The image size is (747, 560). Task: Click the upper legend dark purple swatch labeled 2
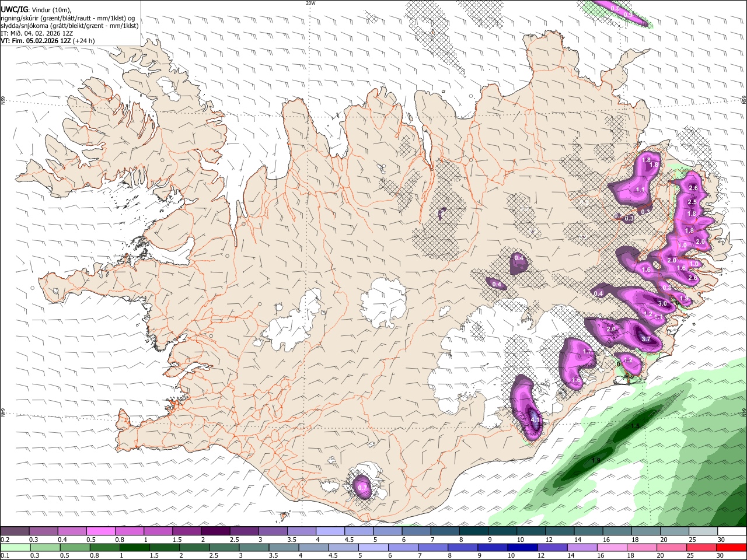[x=215, y=531]
